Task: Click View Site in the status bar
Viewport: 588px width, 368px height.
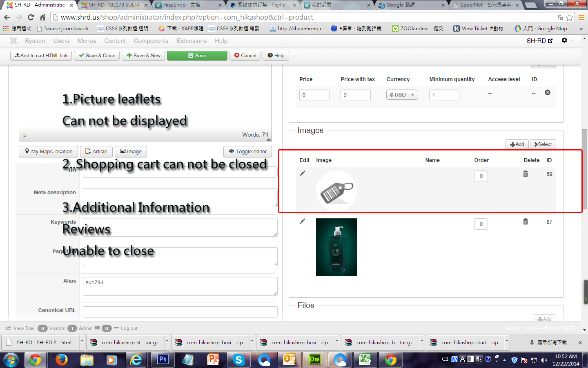Action: [x=20, y=328]
